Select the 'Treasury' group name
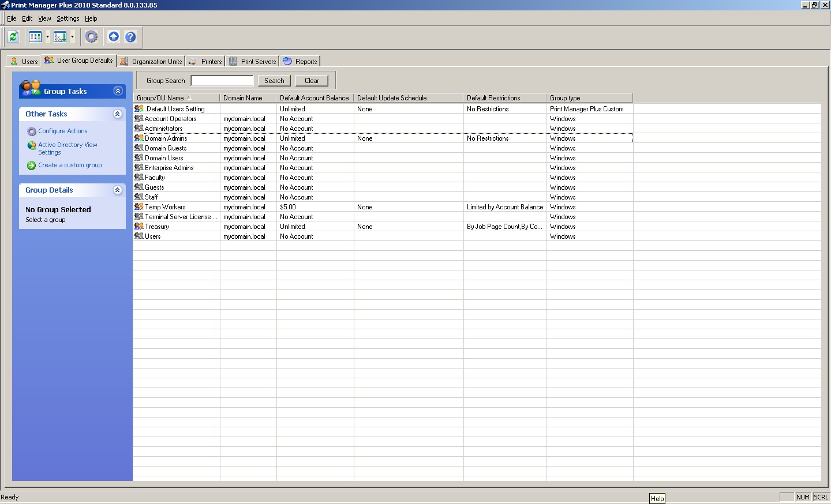 tap(157, 227)
